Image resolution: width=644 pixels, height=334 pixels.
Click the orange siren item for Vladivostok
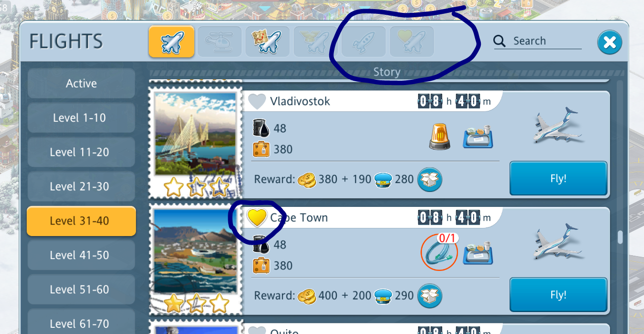coord(440,136)
